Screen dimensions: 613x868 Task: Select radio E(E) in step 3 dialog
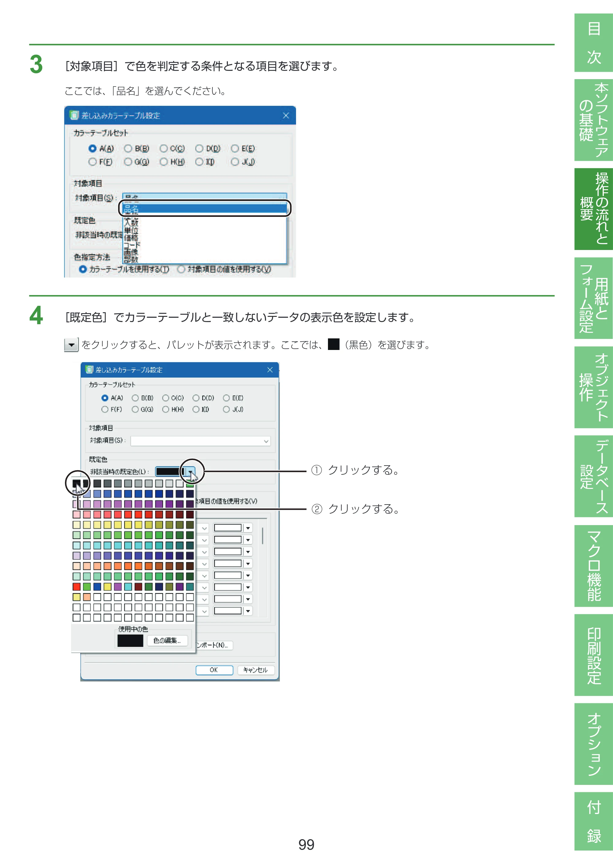coord(235,148)
